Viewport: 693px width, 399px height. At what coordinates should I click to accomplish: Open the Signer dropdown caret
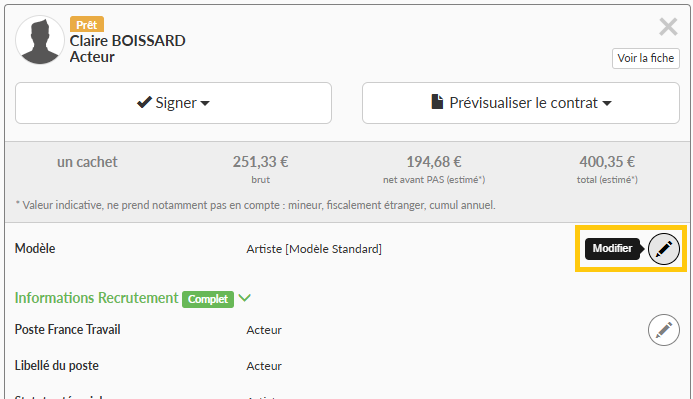click(205, 103)
